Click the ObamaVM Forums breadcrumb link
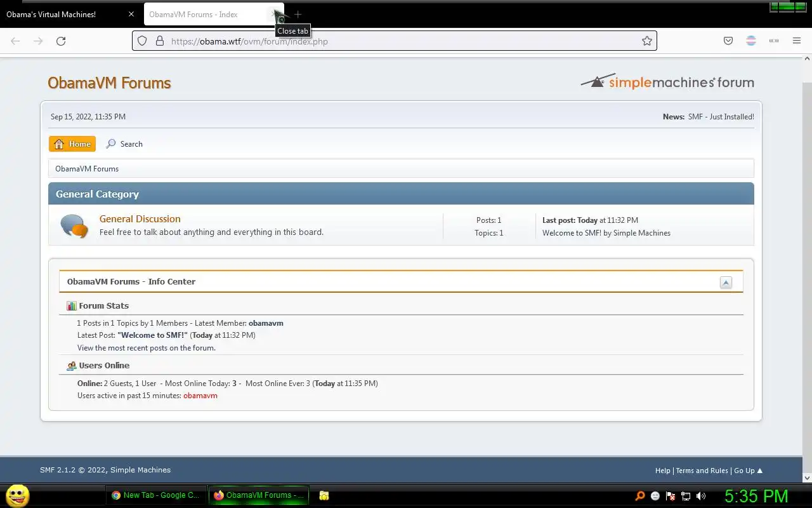 pyautogui.click(x=87, y=169)
